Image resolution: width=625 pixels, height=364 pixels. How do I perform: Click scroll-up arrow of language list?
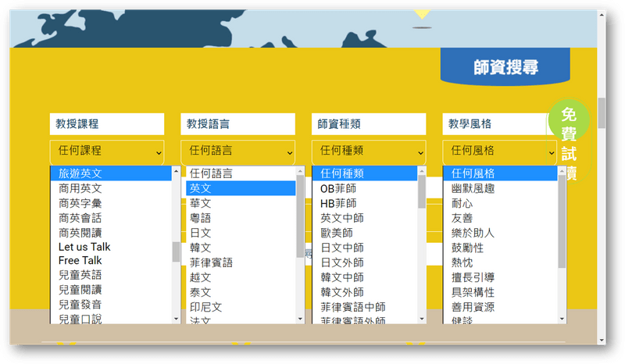[301, 171]
